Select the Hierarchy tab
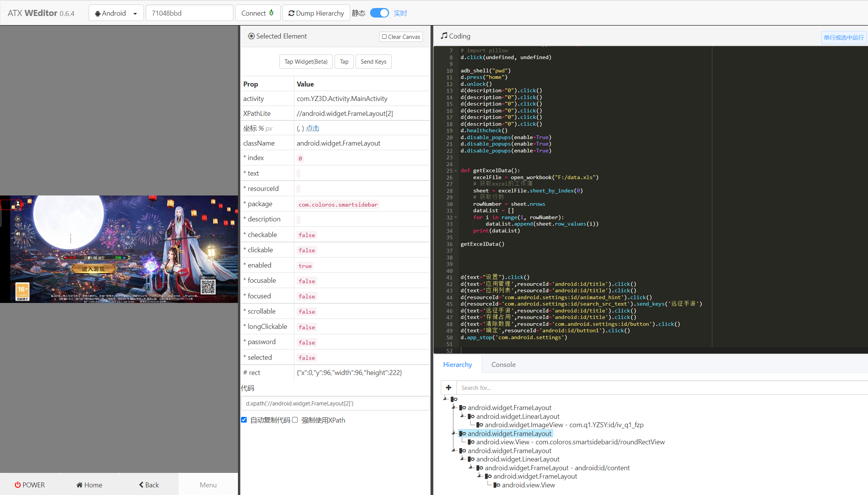868x495 pixels. click(x=458, y=364)
